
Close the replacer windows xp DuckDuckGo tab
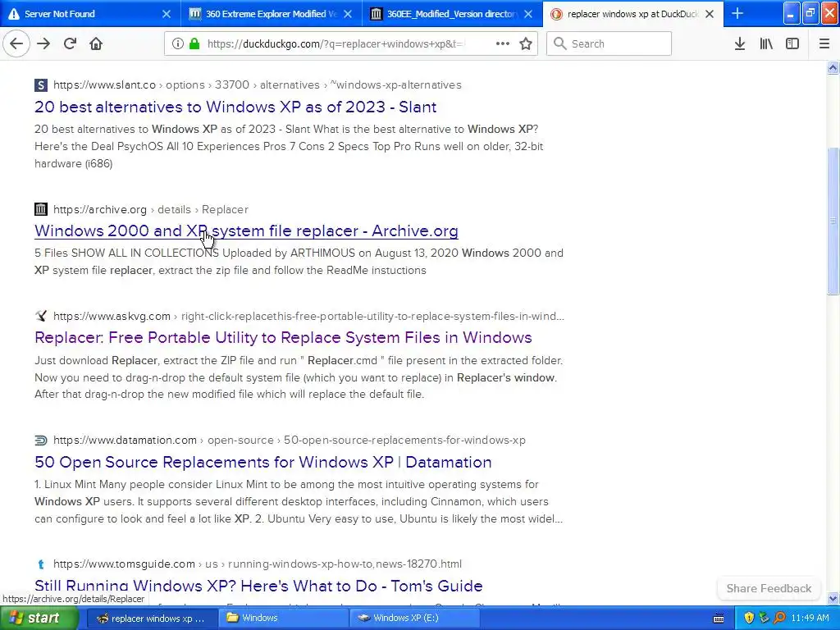(x=710, y=14)
